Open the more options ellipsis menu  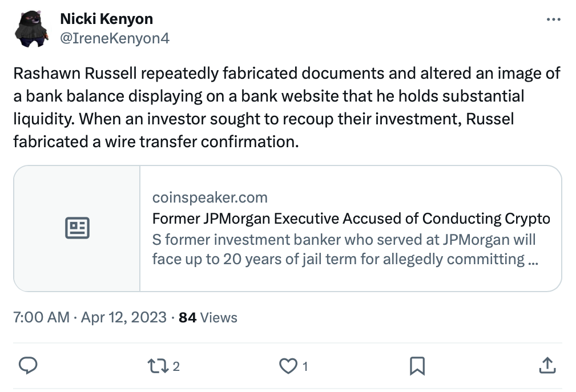coord(554,19)
